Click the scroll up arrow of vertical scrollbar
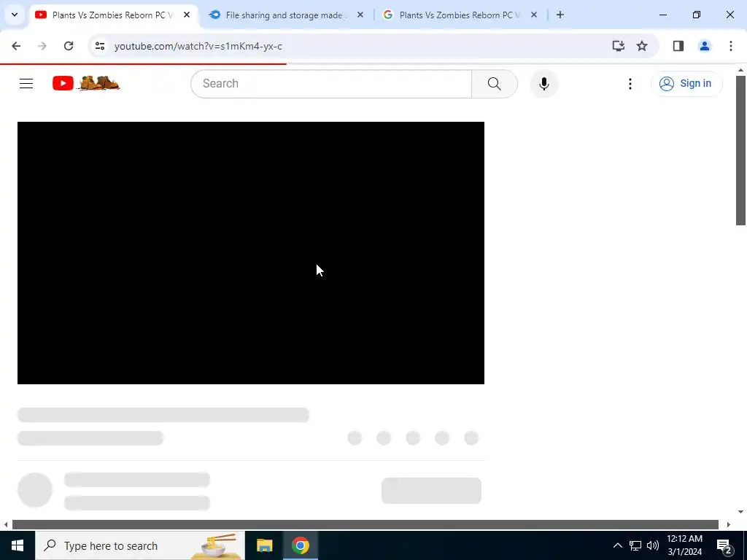The width and height of the screenshot is (747, 560). 740,71
